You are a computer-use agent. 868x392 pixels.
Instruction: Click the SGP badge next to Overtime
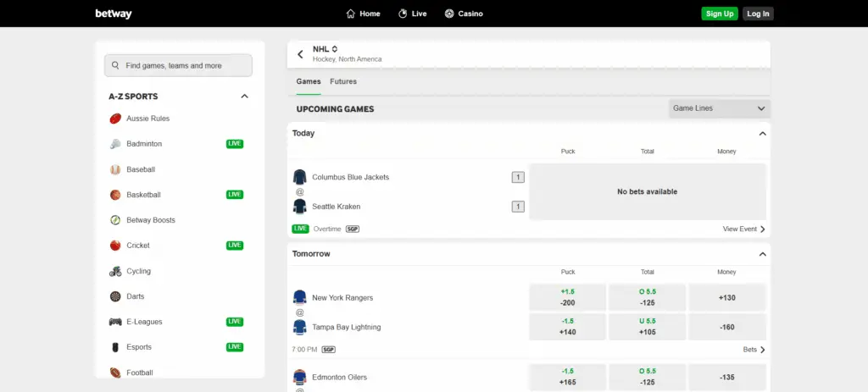pos(353,229)
